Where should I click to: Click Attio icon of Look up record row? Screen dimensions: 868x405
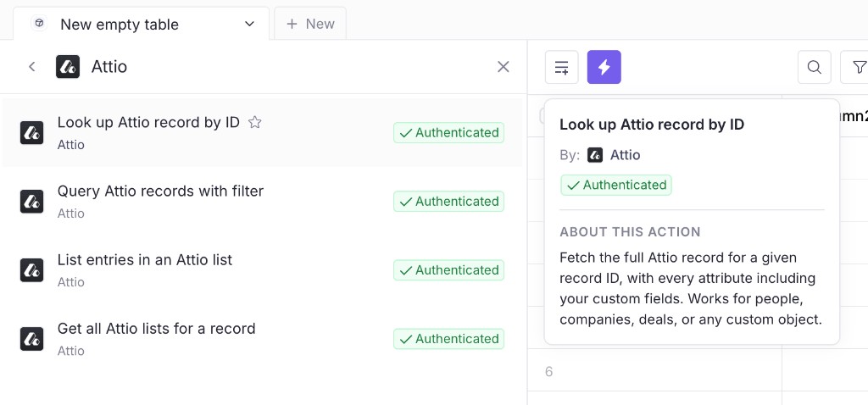[31, 133]
